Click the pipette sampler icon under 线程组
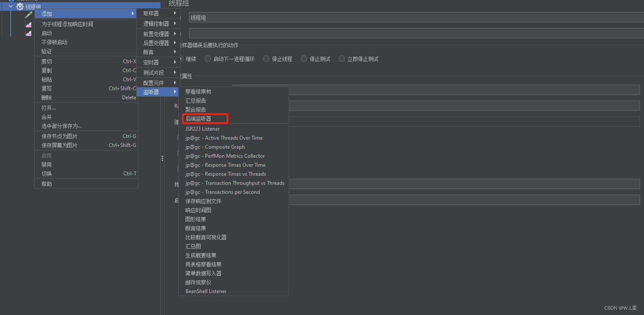644x315 pixels. [x=29, y=15]
